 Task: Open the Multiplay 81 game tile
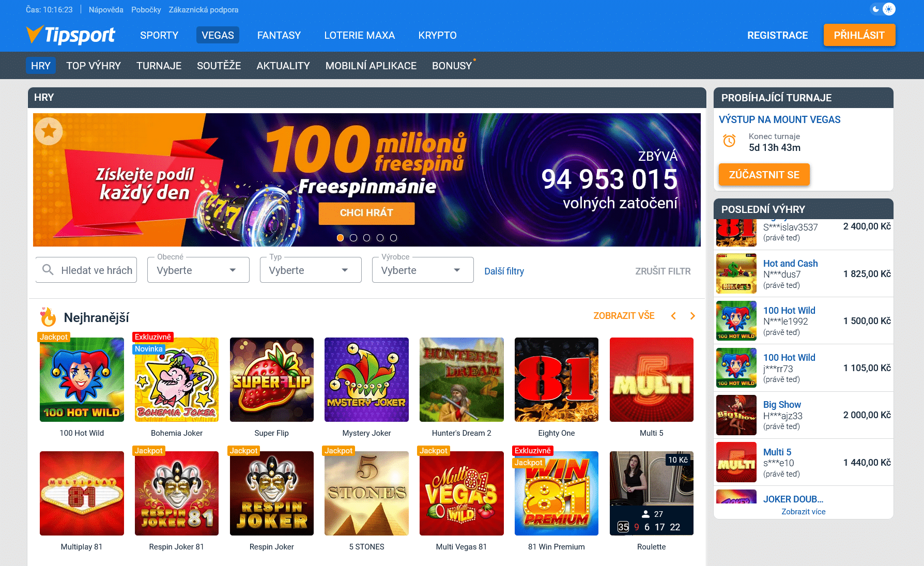pyautogui.click(x=82, y=493)
